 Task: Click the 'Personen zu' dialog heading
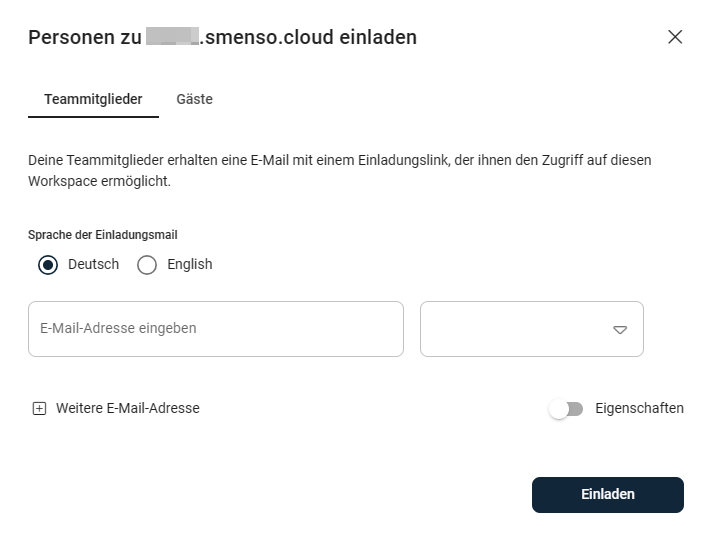(84, 38)
